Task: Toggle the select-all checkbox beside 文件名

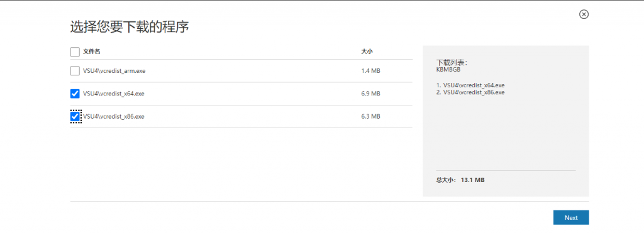Action: [x=75, y=51]
